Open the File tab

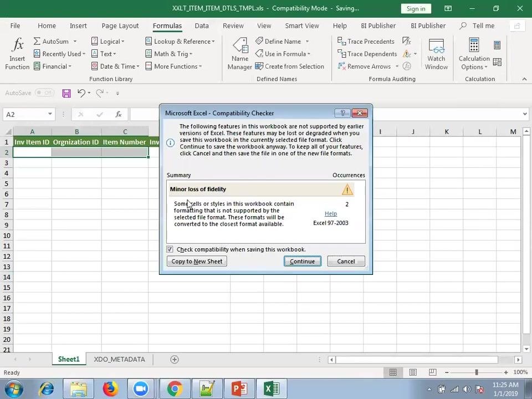(x=15, y=26)
